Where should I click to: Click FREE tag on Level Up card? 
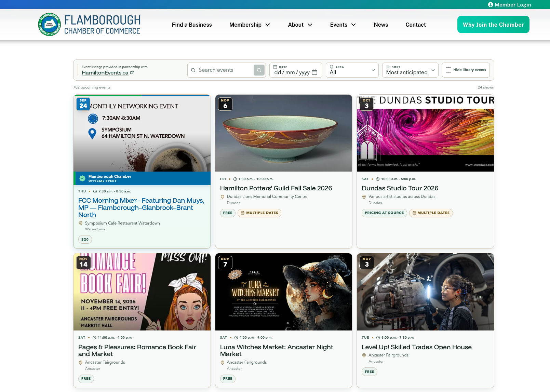coord(370,372)
